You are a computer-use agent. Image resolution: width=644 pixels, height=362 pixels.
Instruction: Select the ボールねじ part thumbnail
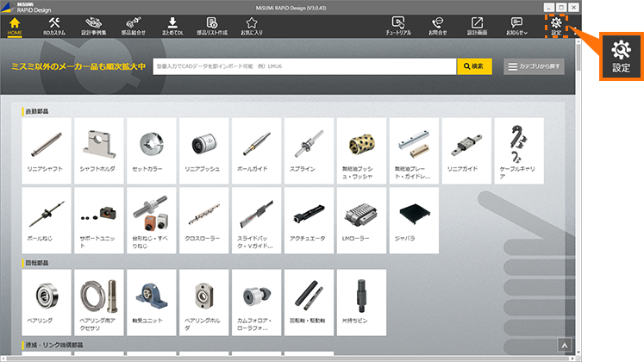point(47,218)
